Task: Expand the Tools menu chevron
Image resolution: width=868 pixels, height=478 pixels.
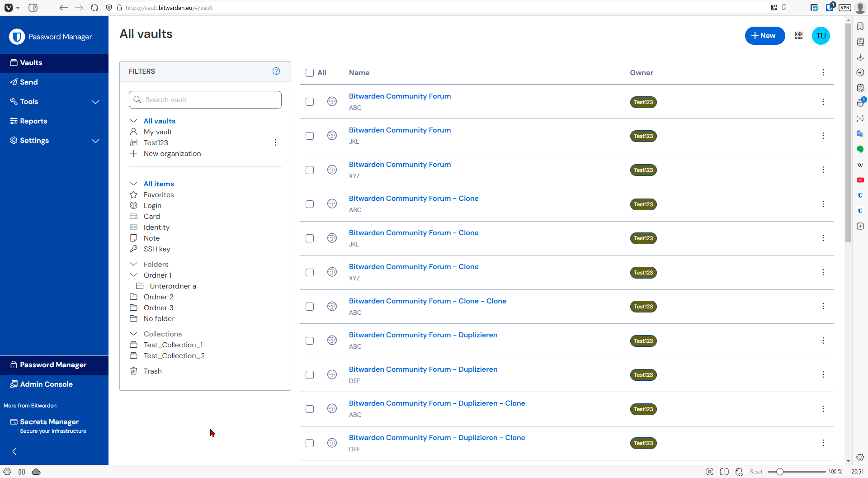Action: click(95, 102)
